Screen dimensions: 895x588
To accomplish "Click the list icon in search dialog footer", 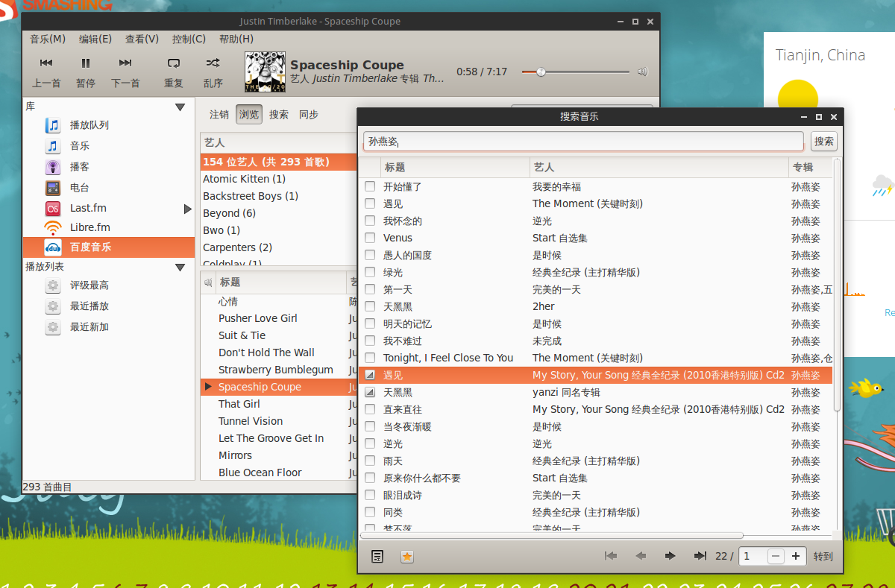I will pos(378,556).
